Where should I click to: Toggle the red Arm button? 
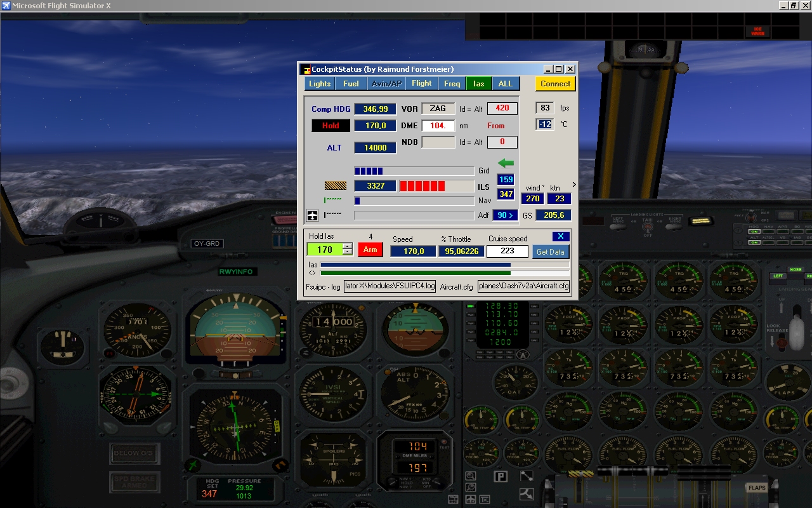point(370,250)
